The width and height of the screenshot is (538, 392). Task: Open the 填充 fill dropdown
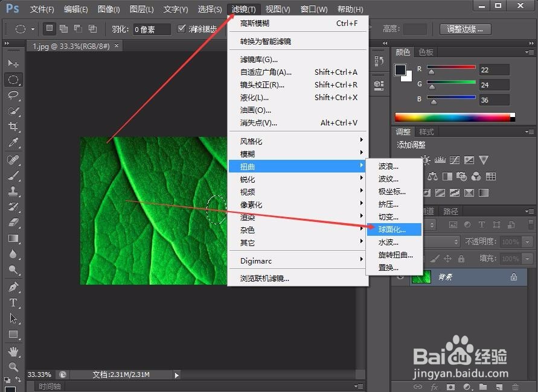[527, 259]
